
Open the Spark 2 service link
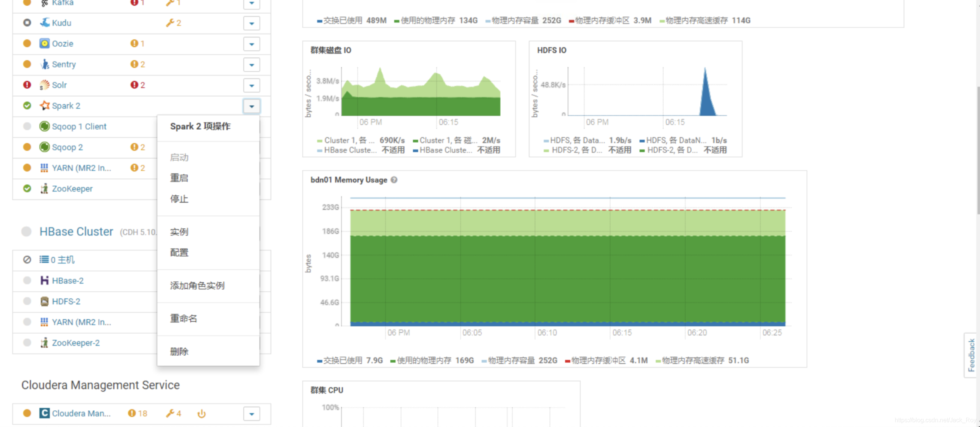point(66,105)
